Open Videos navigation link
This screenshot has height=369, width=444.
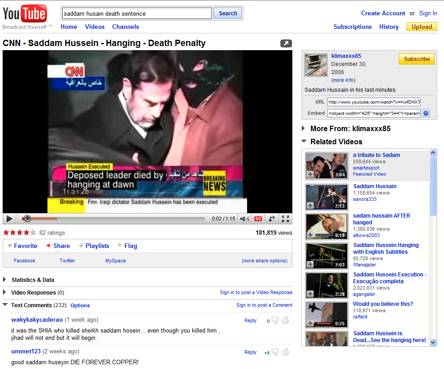tap(95, 27)
